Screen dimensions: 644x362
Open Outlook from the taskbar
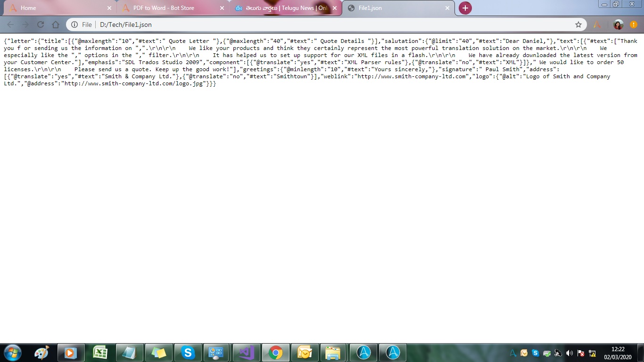tap(305, 353)
